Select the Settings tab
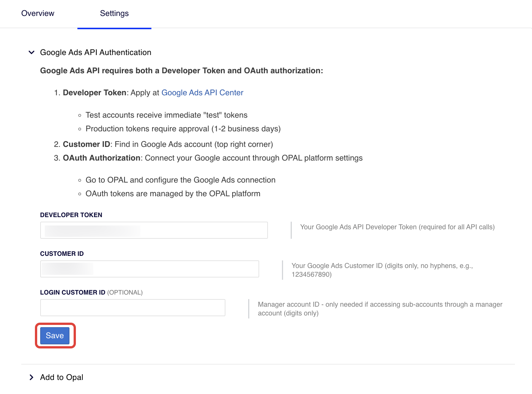The image size is (532, 394). click(114, 13)
